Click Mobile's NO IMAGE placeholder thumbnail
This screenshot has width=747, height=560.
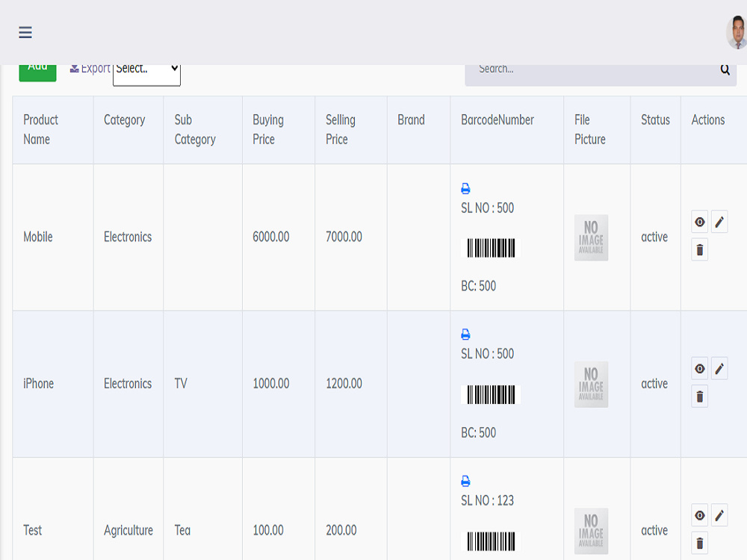tap(591, 237)
